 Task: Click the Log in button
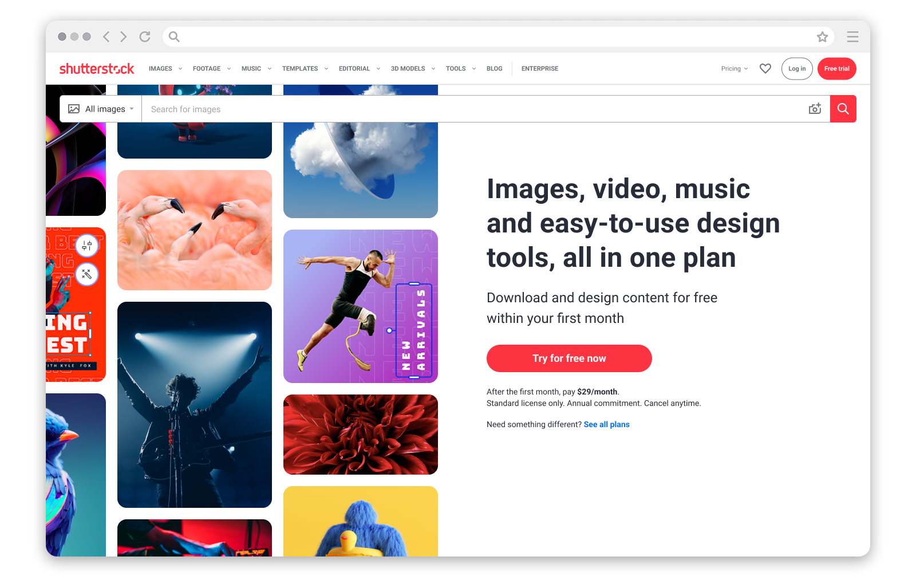[x=797, y=69]
